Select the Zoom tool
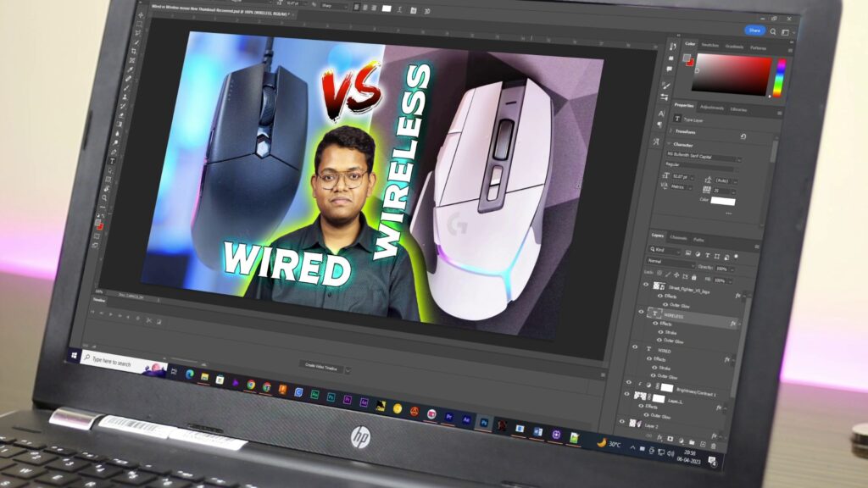Viewport: 868px width, 488px height. (104, 197)
